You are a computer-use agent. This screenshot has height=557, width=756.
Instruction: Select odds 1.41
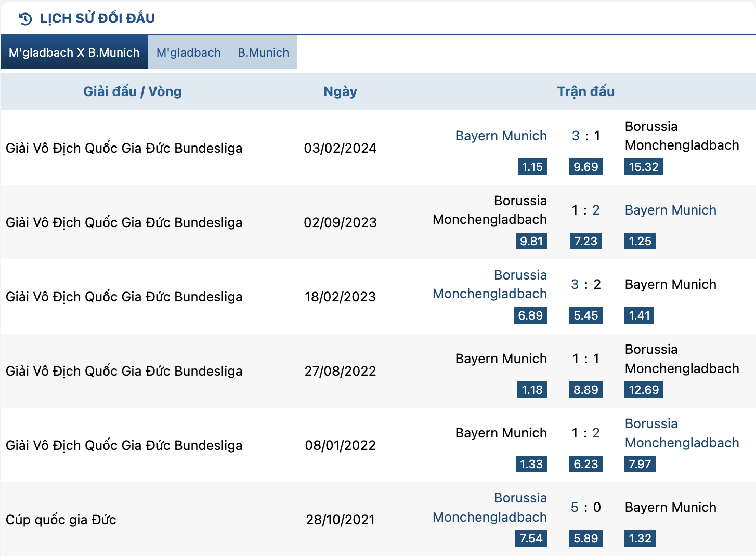(640, 315)
